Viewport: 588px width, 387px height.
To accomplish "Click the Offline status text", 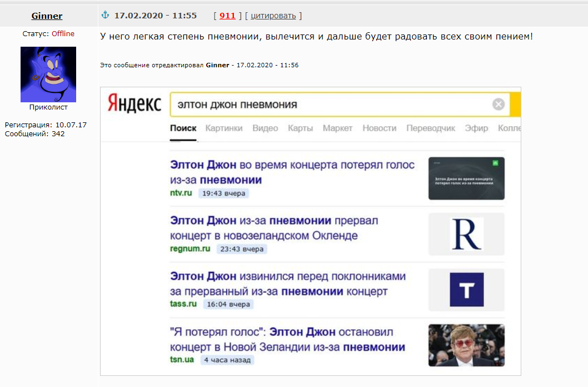I will (63, 33).
